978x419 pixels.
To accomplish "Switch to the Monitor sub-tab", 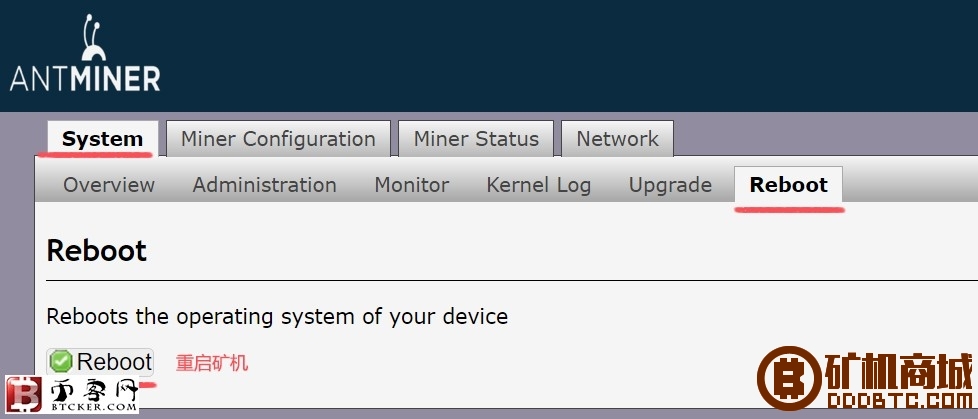I will [x=412, y=185].
